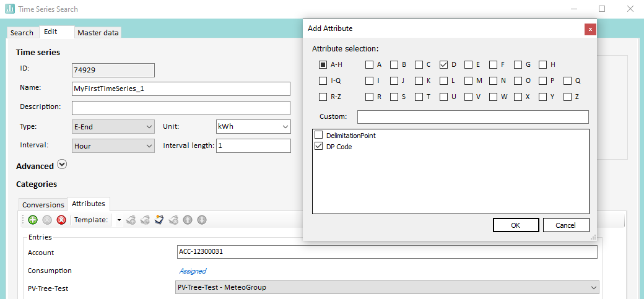Screen dimensions: 644x299
Task: Confirm with the OK button
Action: (x=515, y=225)
